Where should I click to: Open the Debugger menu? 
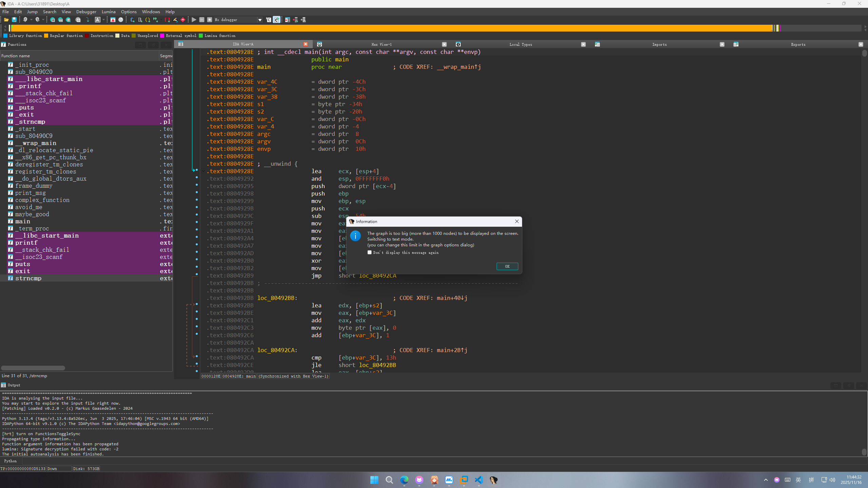(86, 12)
